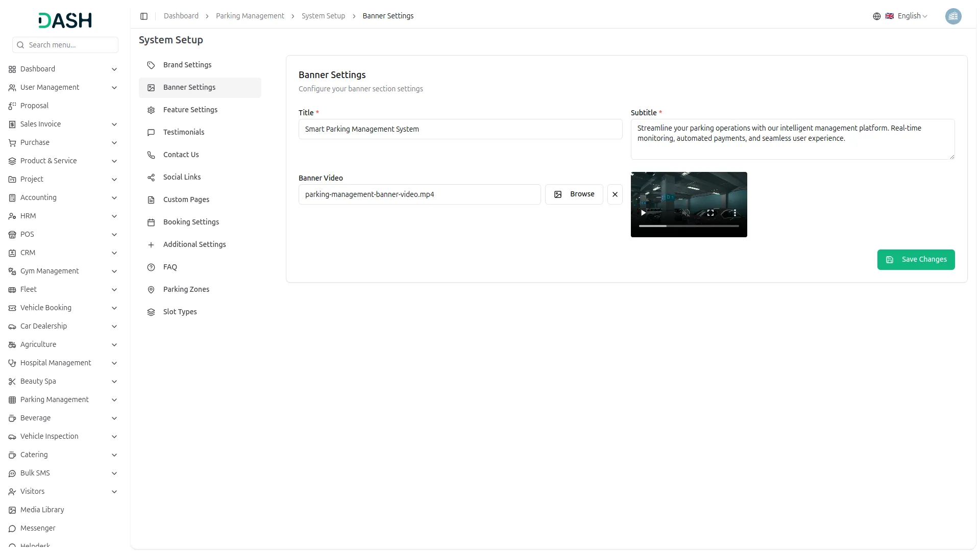Open the Parking Zones settings tab
Screen dimensions: 980x551
(x=186, y=289)
